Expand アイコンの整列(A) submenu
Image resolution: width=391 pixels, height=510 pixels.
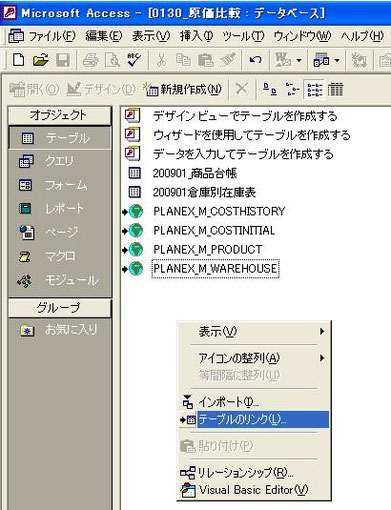tap(254, 358)
